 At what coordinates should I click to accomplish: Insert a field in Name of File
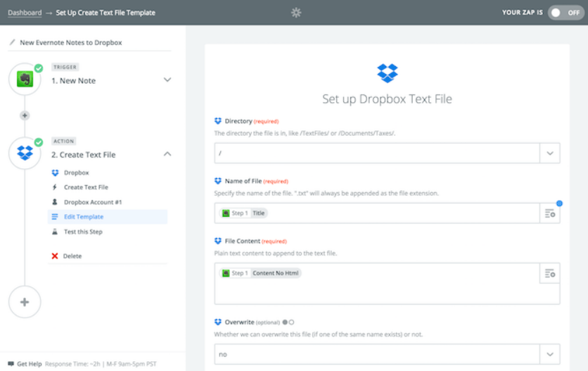550,213
